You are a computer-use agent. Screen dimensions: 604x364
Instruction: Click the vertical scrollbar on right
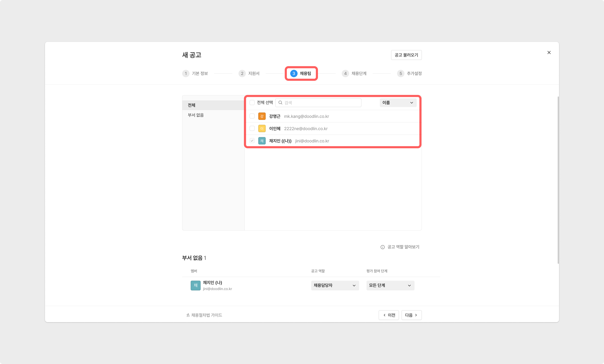558,180
